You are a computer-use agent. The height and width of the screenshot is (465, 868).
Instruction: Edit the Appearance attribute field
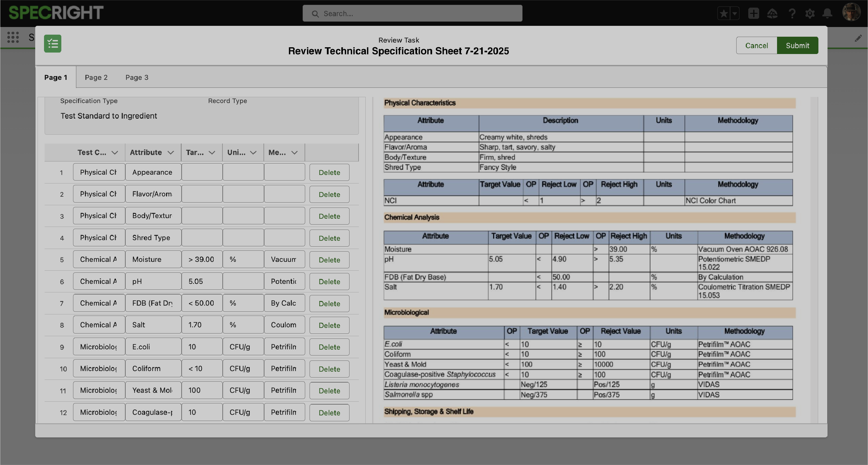(x=153, y=172)
